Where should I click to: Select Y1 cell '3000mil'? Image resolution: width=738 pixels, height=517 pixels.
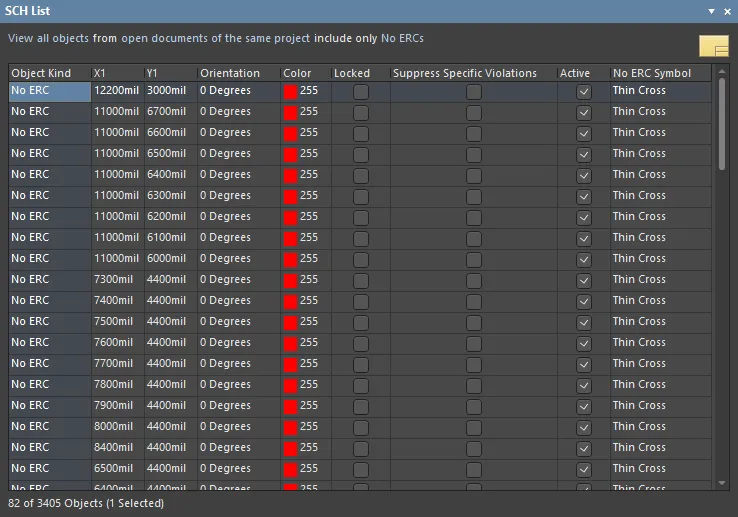tap(170, 92)
